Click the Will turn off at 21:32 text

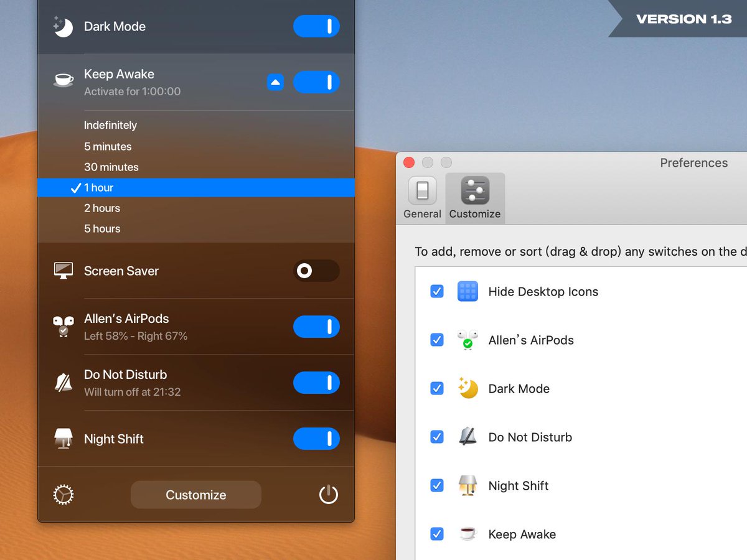(133, 392)
